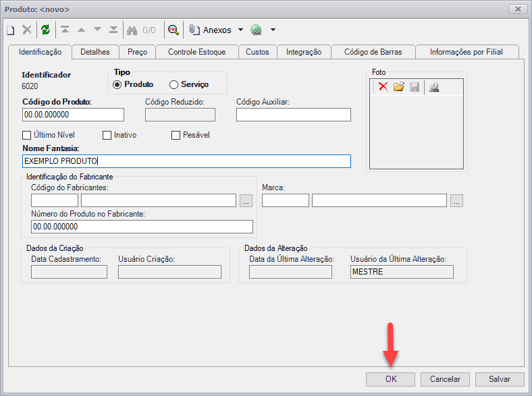Click the Marca code field
The width and height of the screenshot is (532, 396).
coord(286,200)
